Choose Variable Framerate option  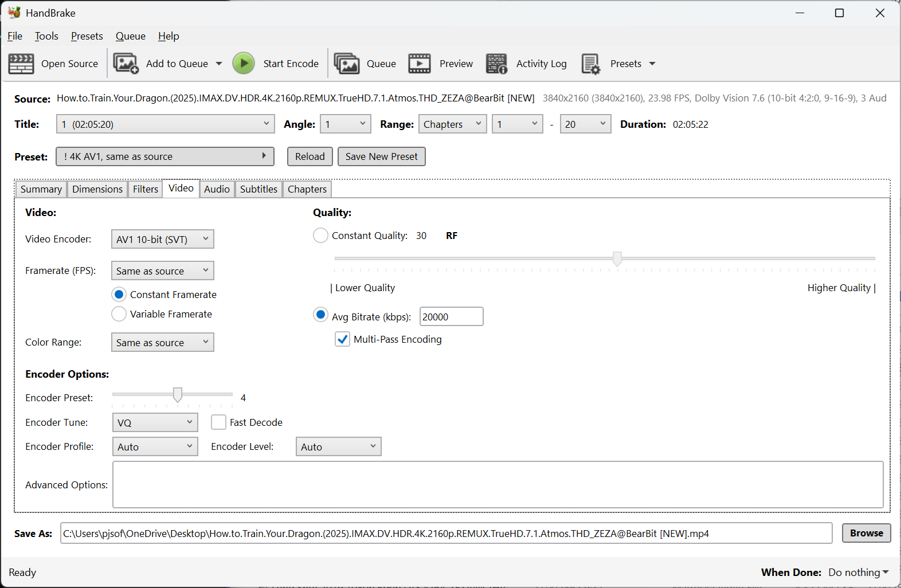(x=119, y=314)
